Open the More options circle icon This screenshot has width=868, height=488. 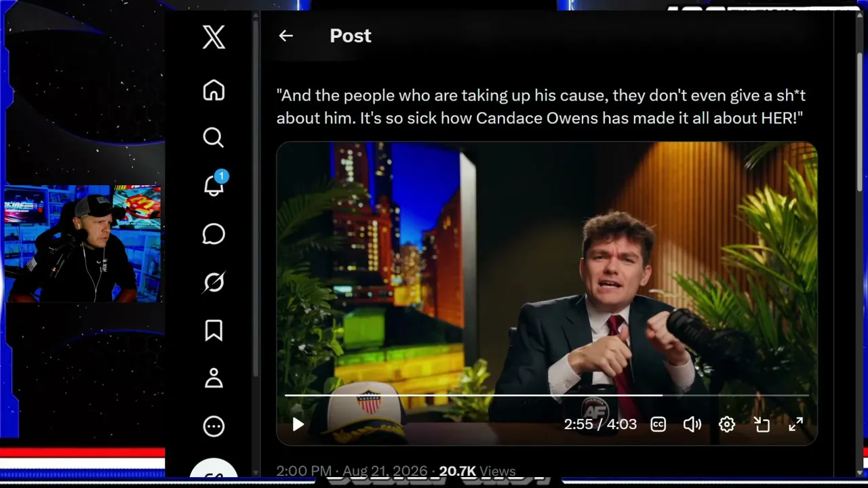pos(214,426)
